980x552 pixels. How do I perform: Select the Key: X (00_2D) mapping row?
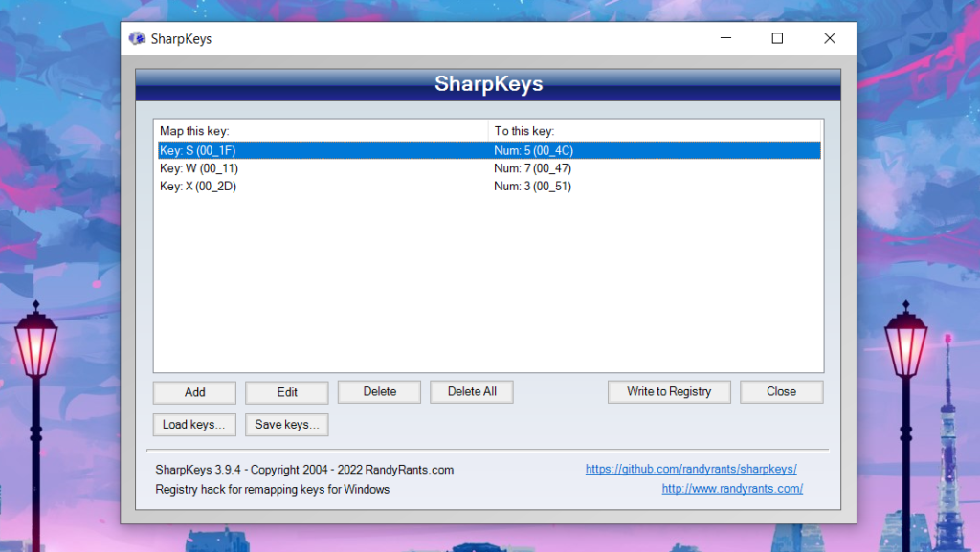[489, 187]
